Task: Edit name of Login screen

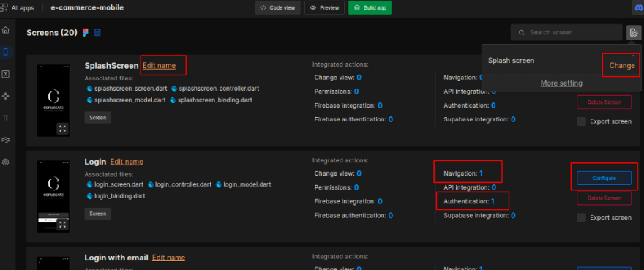Action: 127,162
